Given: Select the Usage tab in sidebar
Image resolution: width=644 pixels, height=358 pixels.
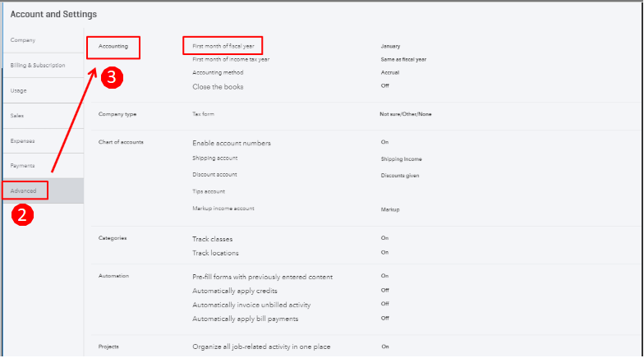Looking at the screenshot, I should coord(18,90).
